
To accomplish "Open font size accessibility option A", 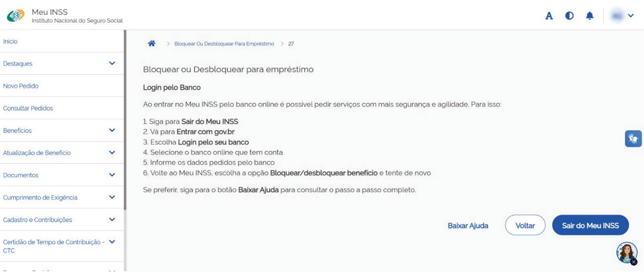I will pyautogui.click(x=549, y=16).
